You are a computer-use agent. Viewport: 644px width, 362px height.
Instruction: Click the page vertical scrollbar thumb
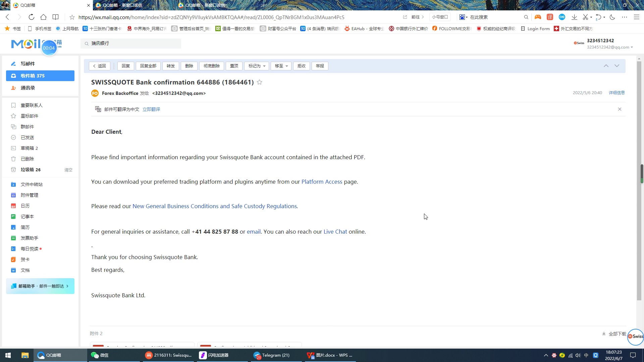pos(641,173)
